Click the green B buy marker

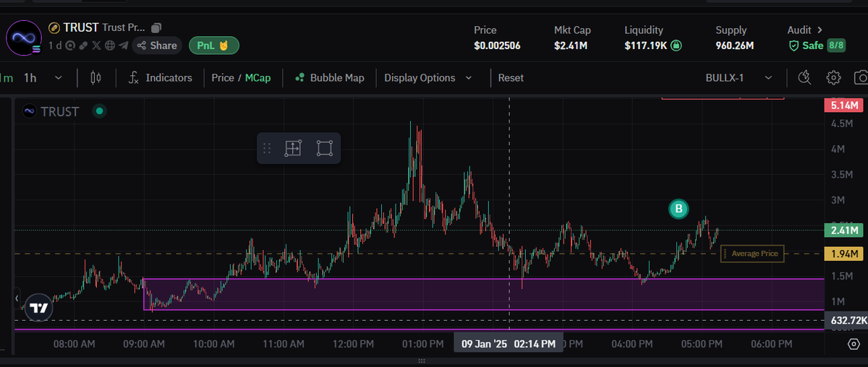678,209
